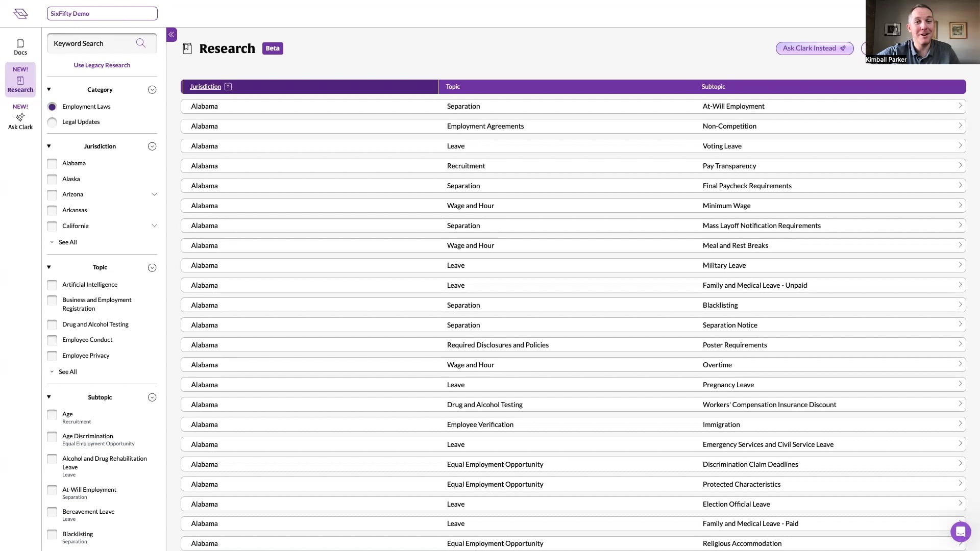Tick the Age Discrimination subtopic checkbox
The height and width of the screenshot is (551, 980).
pos(52,437)
